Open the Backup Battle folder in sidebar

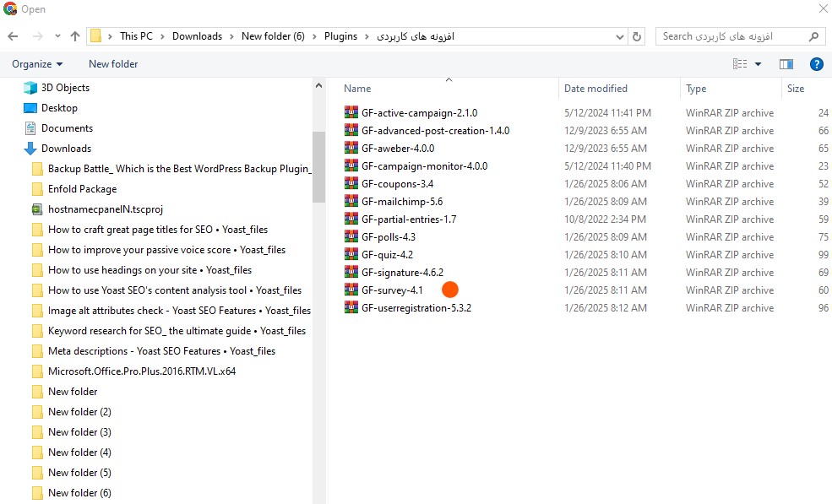(179, 169)
